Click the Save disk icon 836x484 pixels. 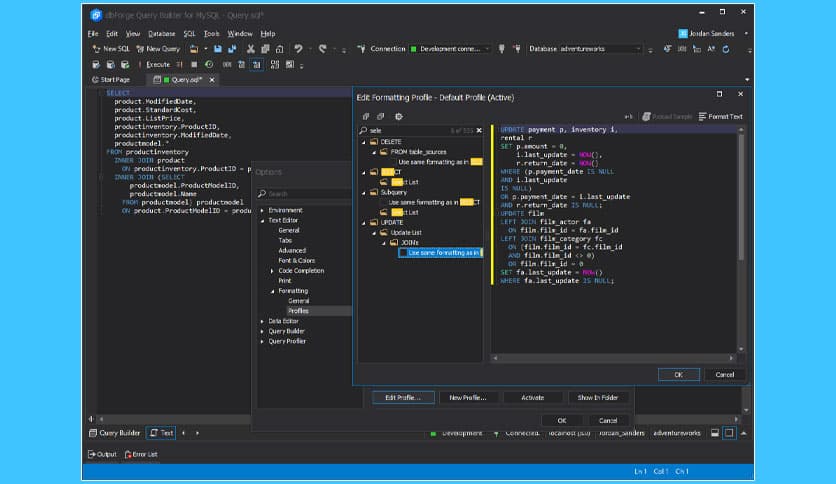218,49
